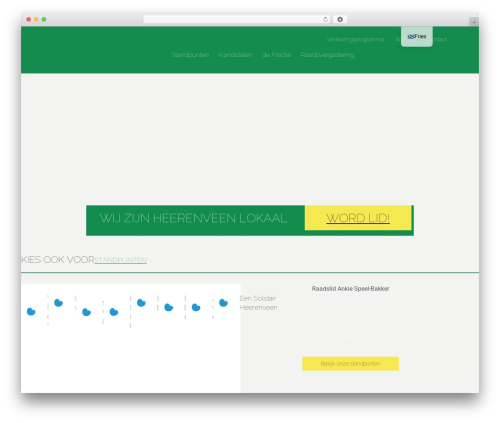Reload the page with the refresh icon
This screenshot has width=500, height=423.
click(x=325, y=19)
